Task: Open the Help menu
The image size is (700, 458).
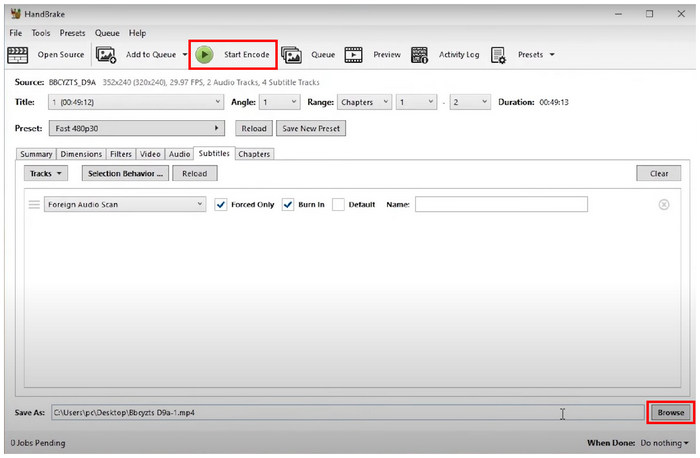Action: pyautogui.click(x=138, y=33)
